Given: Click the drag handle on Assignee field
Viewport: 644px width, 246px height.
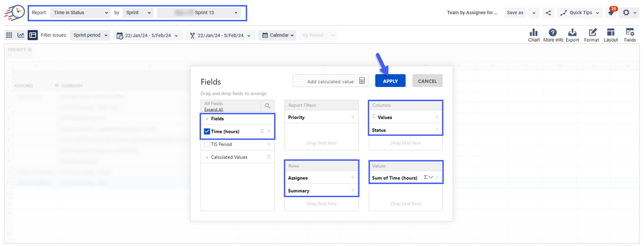Looking at the screenshot, I should [353, 178].
